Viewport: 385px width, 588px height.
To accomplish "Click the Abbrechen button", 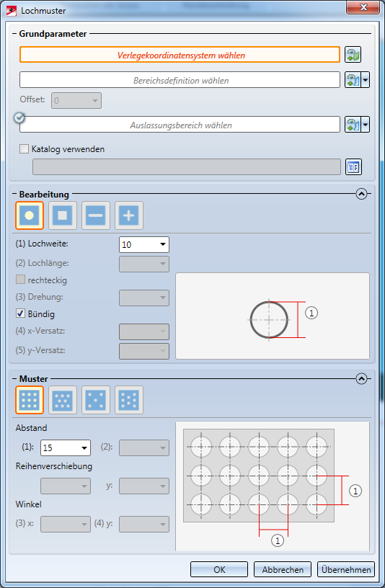I will point(283,569).
